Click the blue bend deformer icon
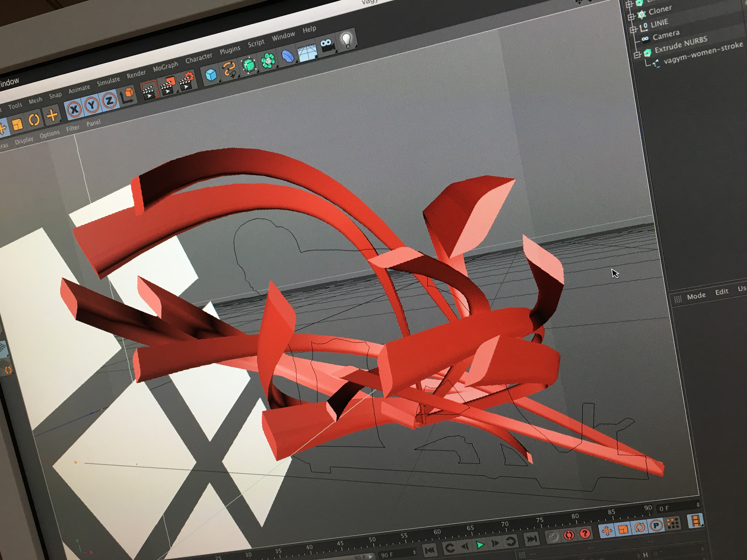Image resolution: width=747 pixels, height=560 pixels. point(288,56)
